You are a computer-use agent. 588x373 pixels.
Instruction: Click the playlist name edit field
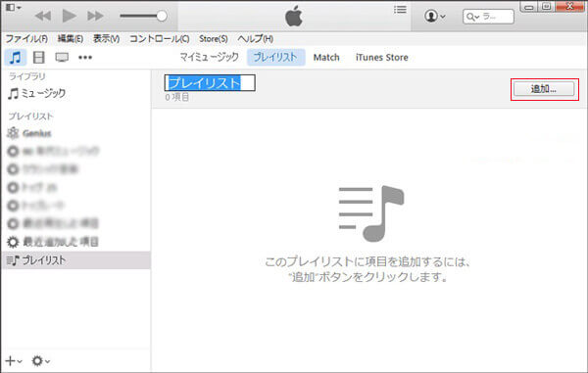click(x=210, y=83)
